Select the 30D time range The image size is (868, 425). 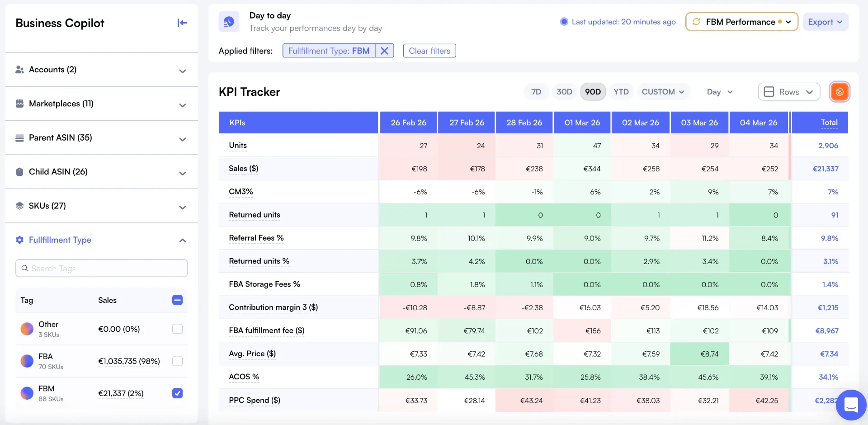click(564, 92)
